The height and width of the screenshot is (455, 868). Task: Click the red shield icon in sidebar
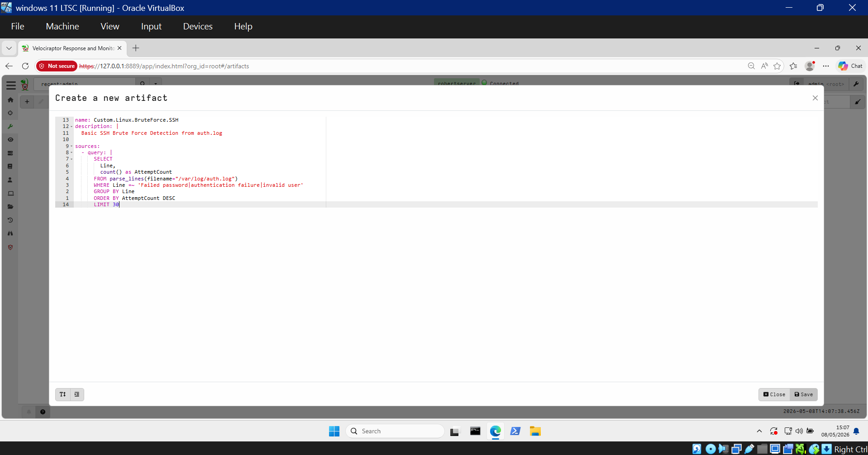[x=10, y=247]
